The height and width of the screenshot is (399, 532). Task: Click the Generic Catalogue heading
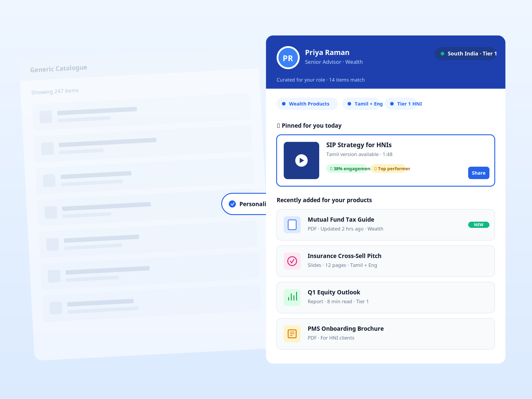(59, 69)
